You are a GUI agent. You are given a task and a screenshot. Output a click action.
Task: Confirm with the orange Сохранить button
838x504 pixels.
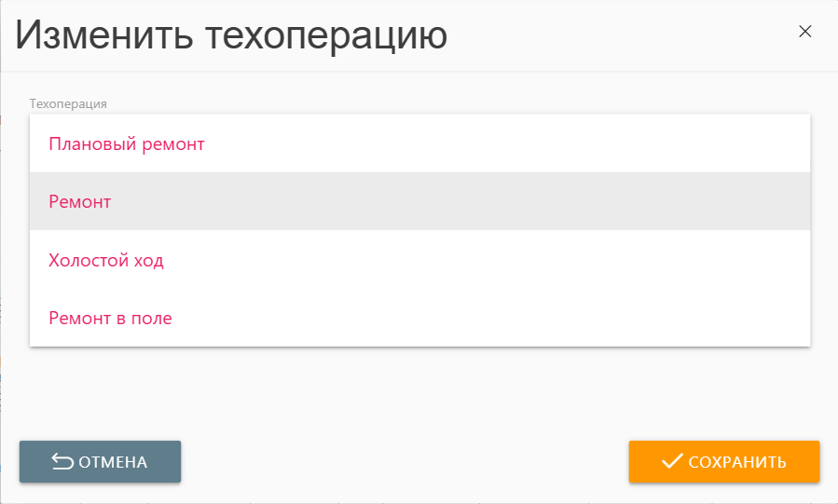723,462
